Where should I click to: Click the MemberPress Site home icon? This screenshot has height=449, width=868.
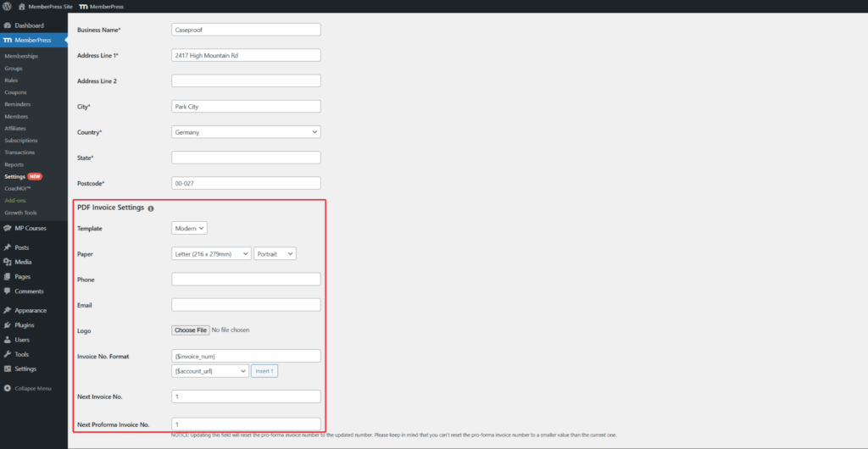[21, 6]
